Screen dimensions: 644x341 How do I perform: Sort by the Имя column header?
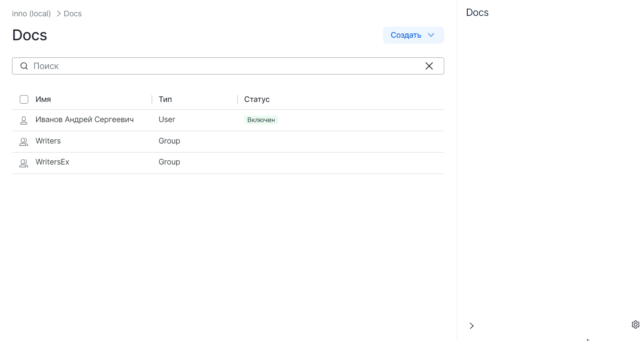(43, 99)
